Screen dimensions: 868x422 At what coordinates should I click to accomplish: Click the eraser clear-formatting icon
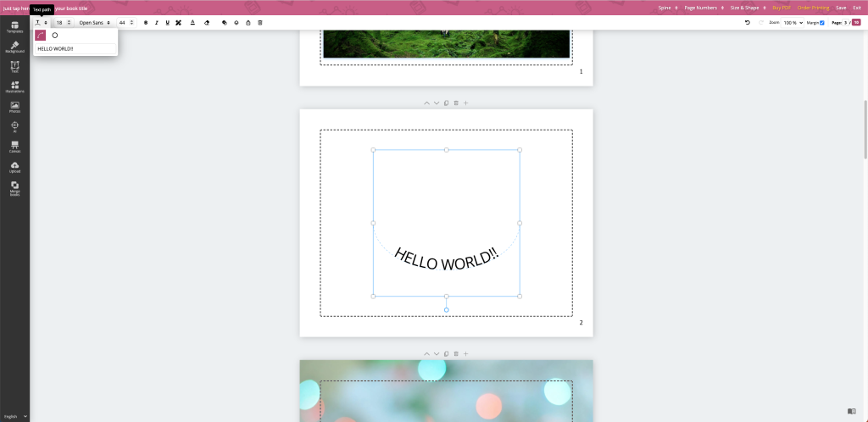click(207, 23)
